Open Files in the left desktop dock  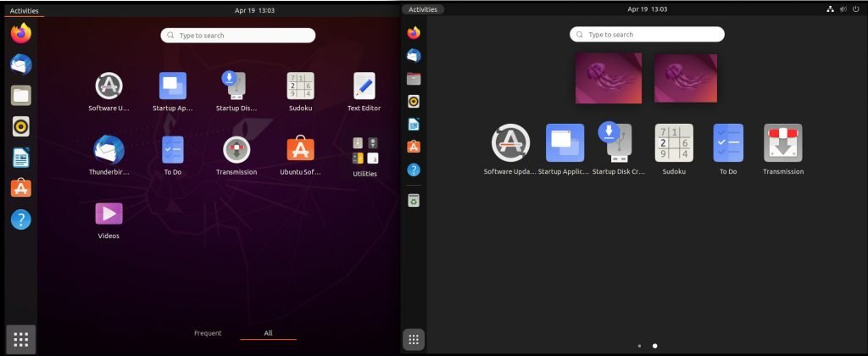(21, 96)
